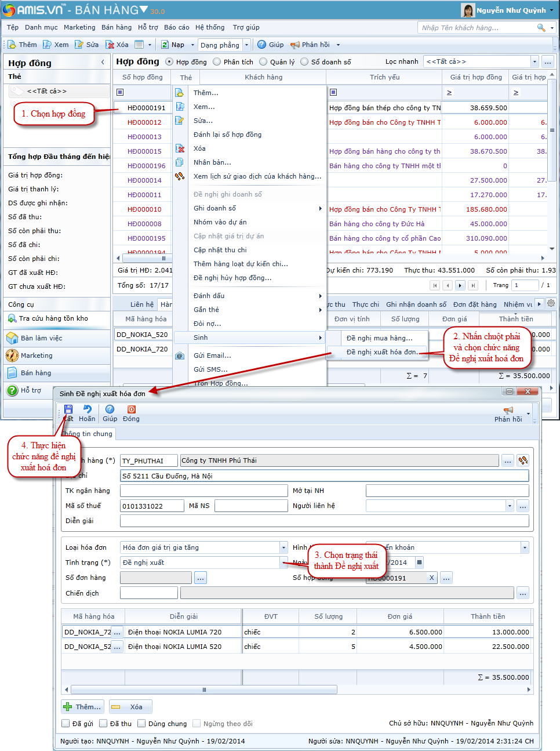Open Giúp help icon in main toolbar
Image resolution: width=560 pixels, height=751 pixels.
[262, 45]
